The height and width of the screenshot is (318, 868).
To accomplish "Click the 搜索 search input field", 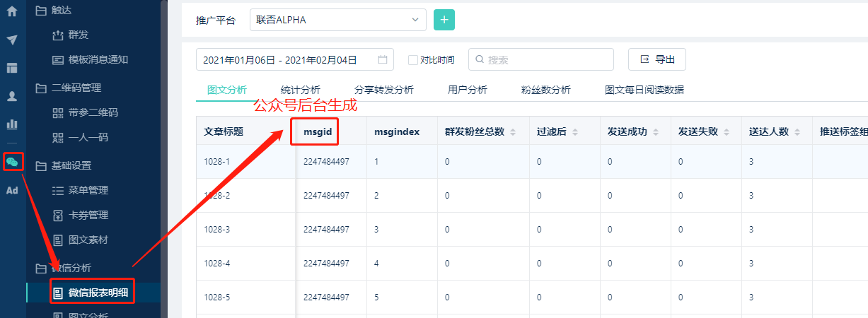I will point(541,60).
